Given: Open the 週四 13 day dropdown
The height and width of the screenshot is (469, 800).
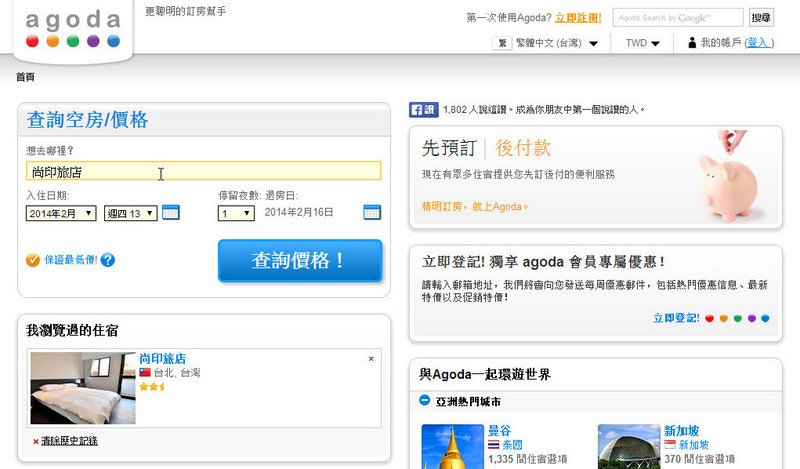Looking at the screenshot, I should [131, 213].
